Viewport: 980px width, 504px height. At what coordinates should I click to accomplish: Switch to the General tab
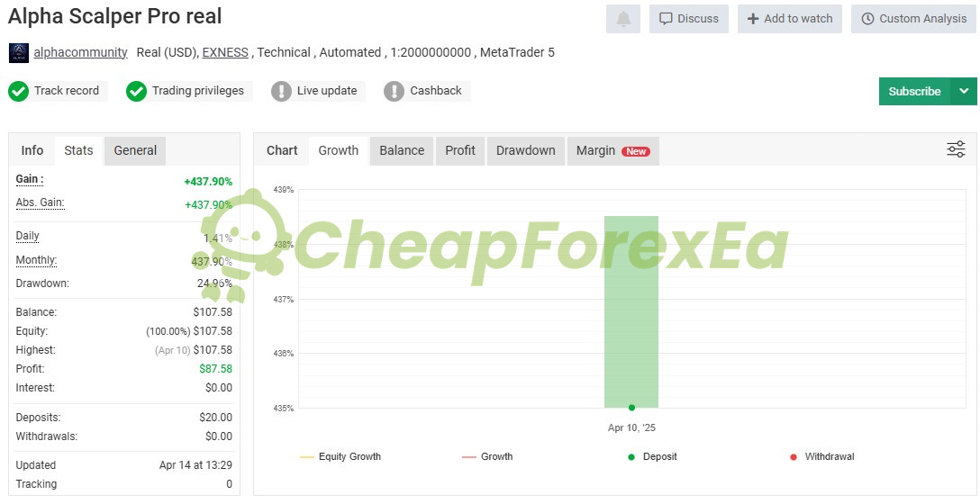tap(135, 150)
